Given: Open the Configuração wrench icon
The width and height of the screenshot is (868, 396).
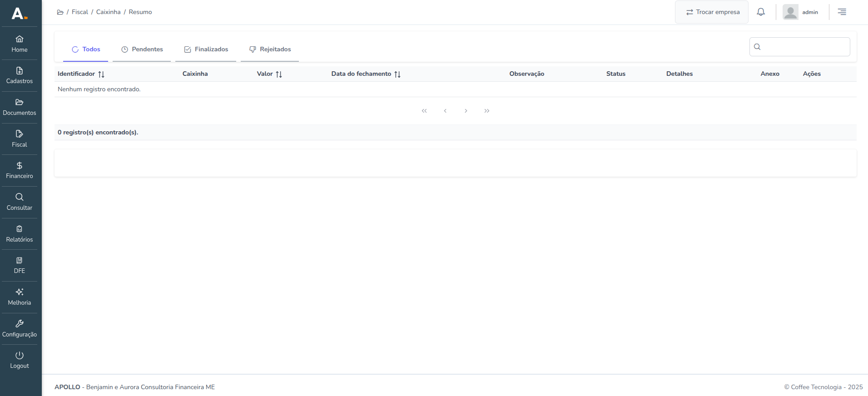Looking at the screenshot, I should [x=20, y=324].
